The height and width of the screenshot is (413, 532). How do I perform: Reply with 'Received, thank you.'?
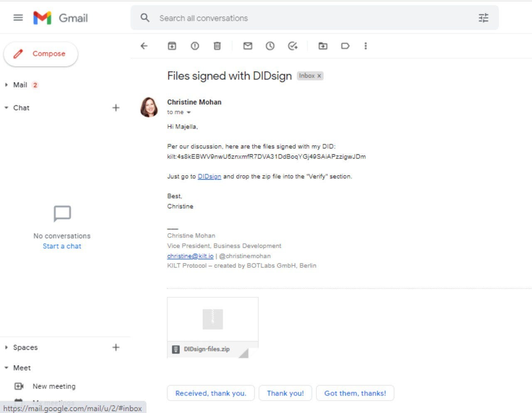(211, 393)
